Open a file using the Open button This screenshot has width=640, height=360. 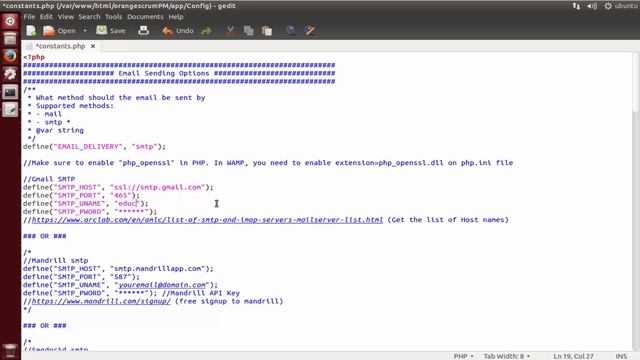60,31
